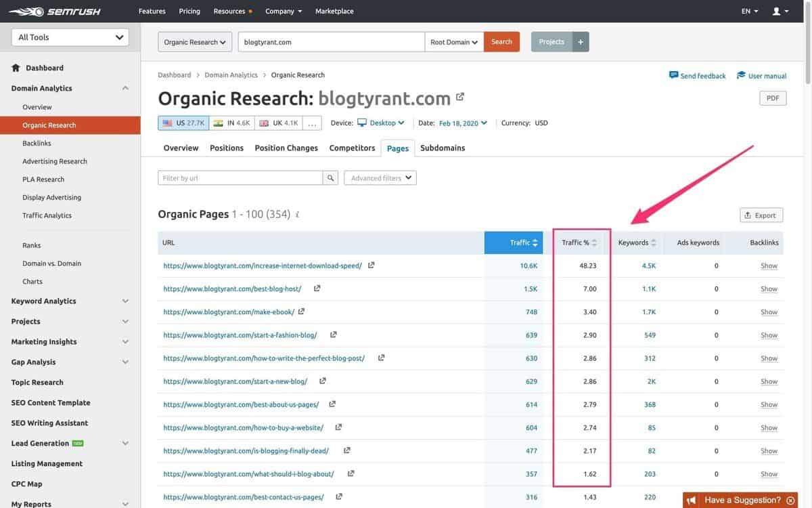Open external link icon for best-about-us-pages URL
Viewport: 812px width, 508px height.
click(332, 404)
